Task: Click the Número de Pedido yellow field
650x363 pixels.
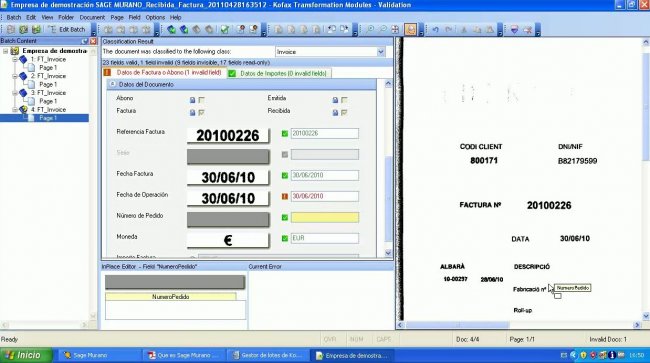Action: (325, 217)
